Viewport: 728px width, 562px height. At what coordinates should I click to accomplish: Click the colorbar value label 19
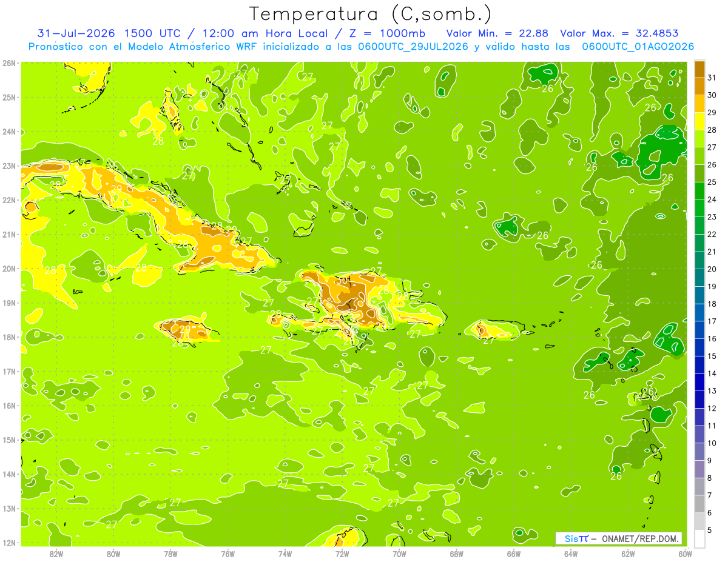712,286
